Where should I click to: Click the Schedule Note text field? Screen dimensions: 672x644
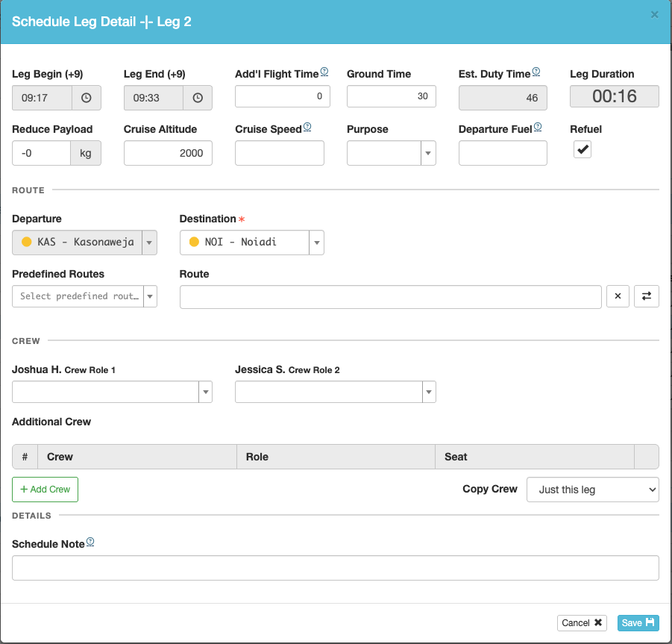tap(335, 568)
